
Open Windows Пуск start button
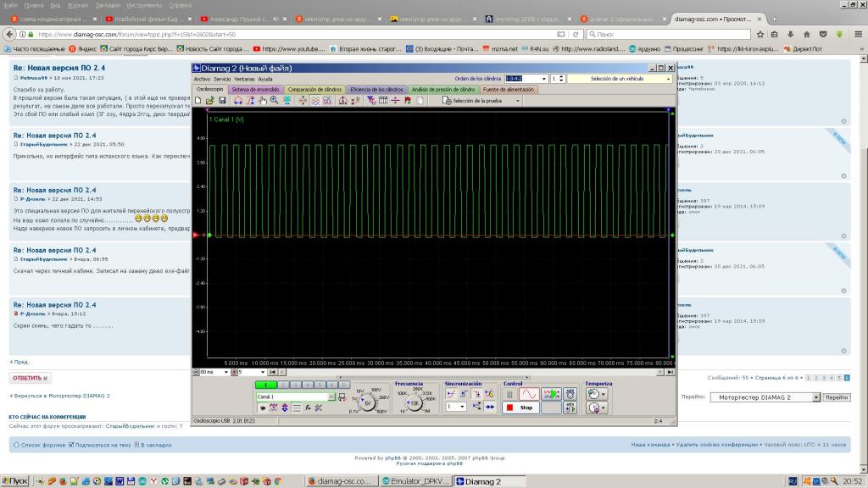click(x=15, y=481)
